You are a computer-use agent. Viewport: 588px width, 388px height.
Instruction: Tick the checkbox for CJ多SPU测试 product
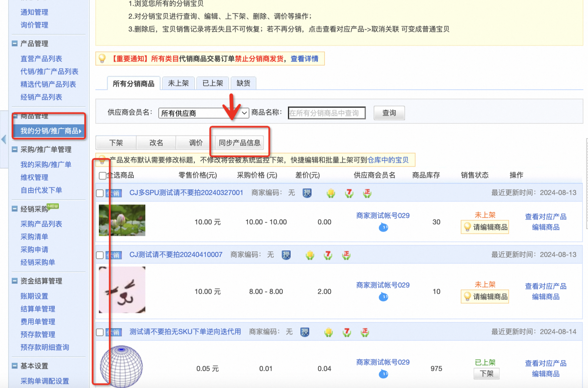coord(100,193)
